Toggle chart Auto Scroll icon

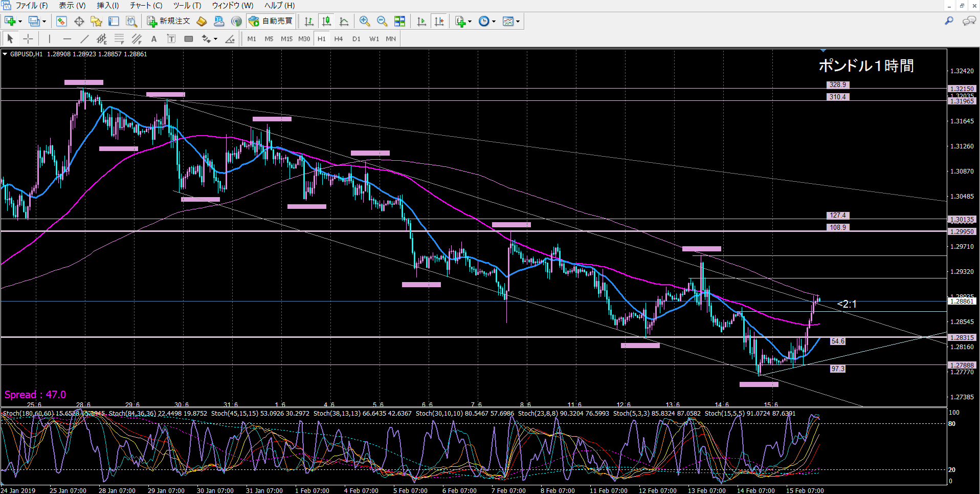(x=421, y=21)
